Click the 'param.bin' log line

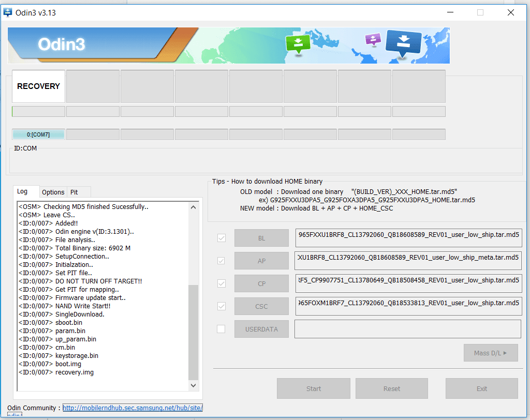pyautogui.click(x=52, y=331)
